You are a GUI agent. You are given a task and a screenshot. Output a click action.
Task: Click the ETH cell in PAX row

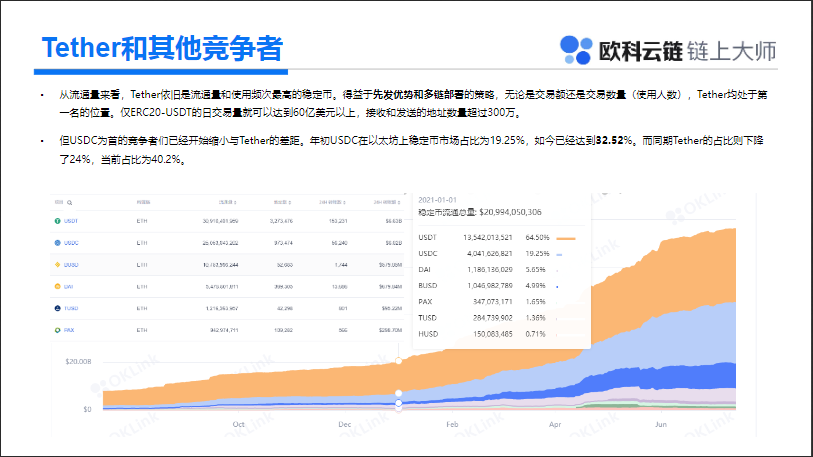pyautogui.click(x=142, y=330)
